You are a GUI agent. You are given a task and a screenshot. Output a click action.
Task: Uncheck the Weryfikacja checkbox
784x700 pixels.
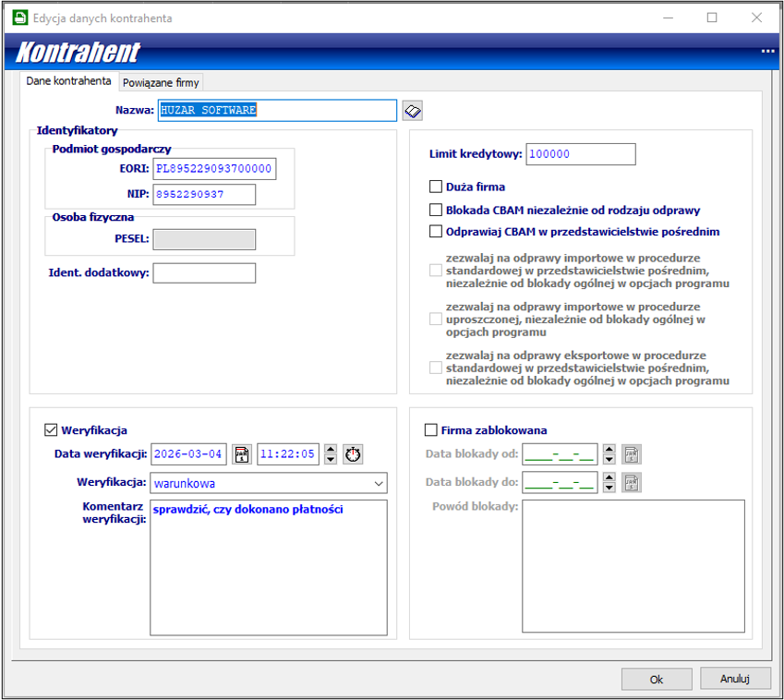[x=51, y=430]
